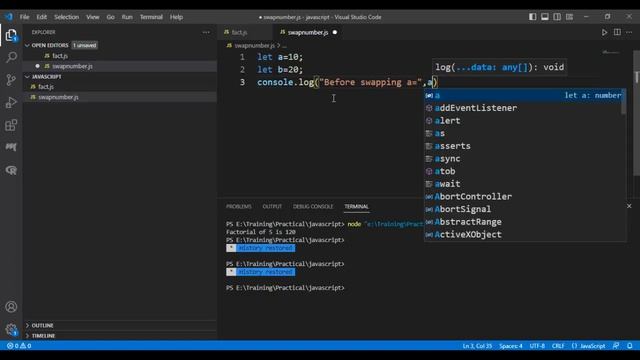This screenshot has width=640, height=360.
Task: Switch to the Output panel tab
Action: tap(272, 207)
